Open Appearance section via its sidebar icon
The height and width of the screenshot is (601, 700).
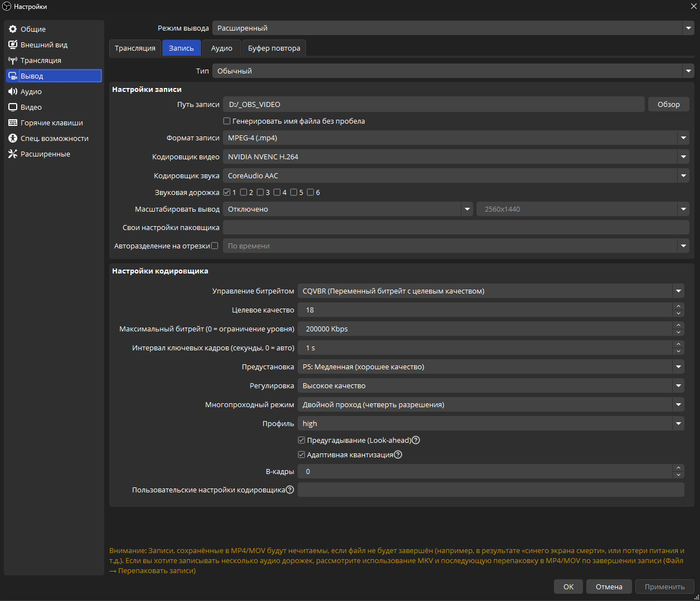tap(13, 45)
